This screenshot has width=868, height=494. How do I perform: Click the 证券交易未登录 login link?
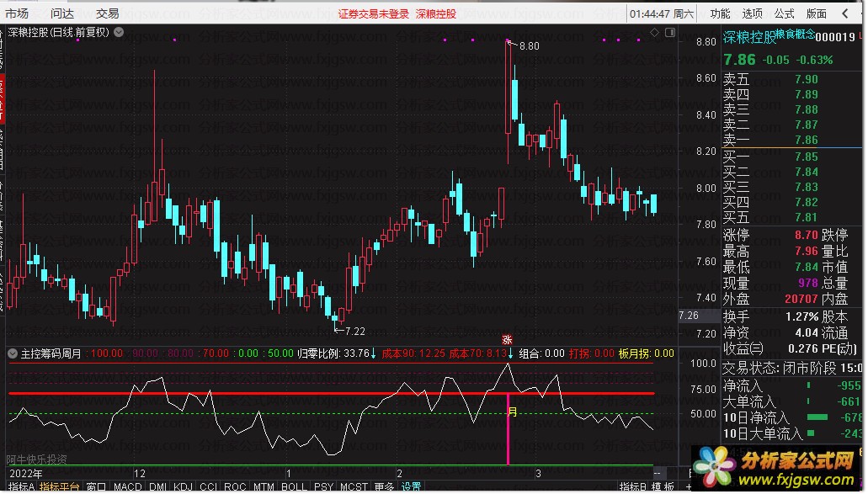[374, 14]
